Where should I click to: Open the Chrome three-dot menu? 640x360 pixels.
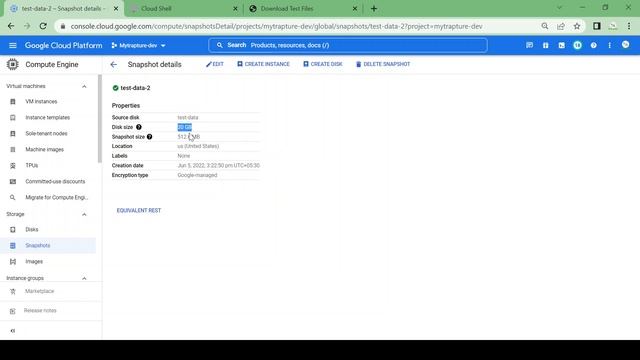(629, 26)
